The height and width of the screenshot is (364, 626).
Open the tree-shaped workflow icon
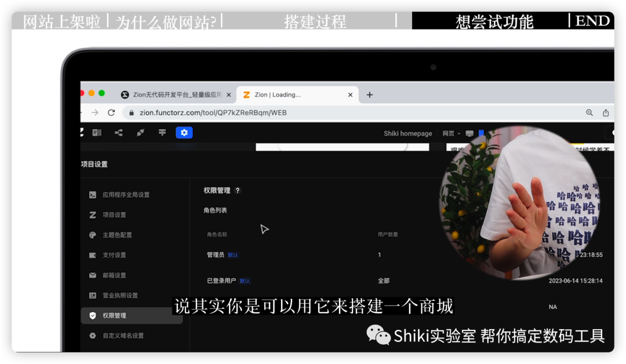[119, 133]
